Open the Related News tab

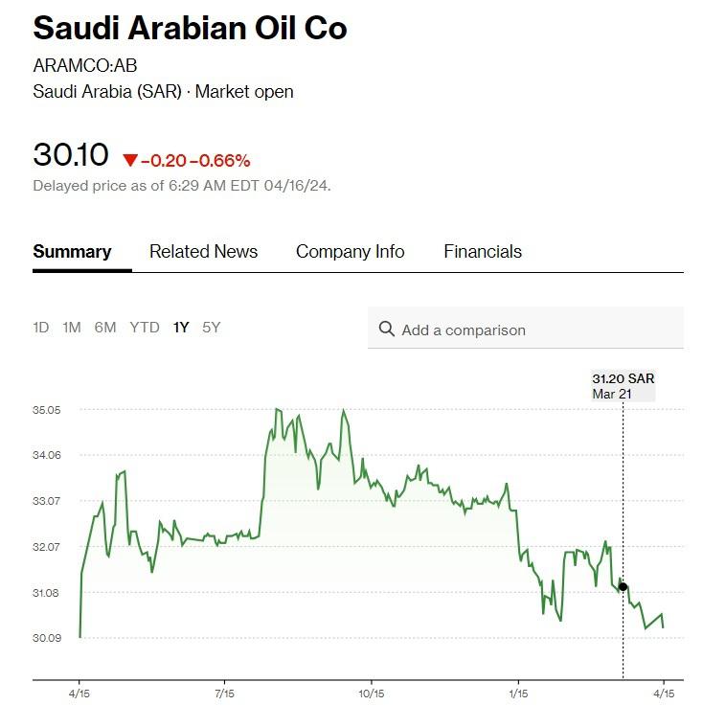tap(203, 252)
